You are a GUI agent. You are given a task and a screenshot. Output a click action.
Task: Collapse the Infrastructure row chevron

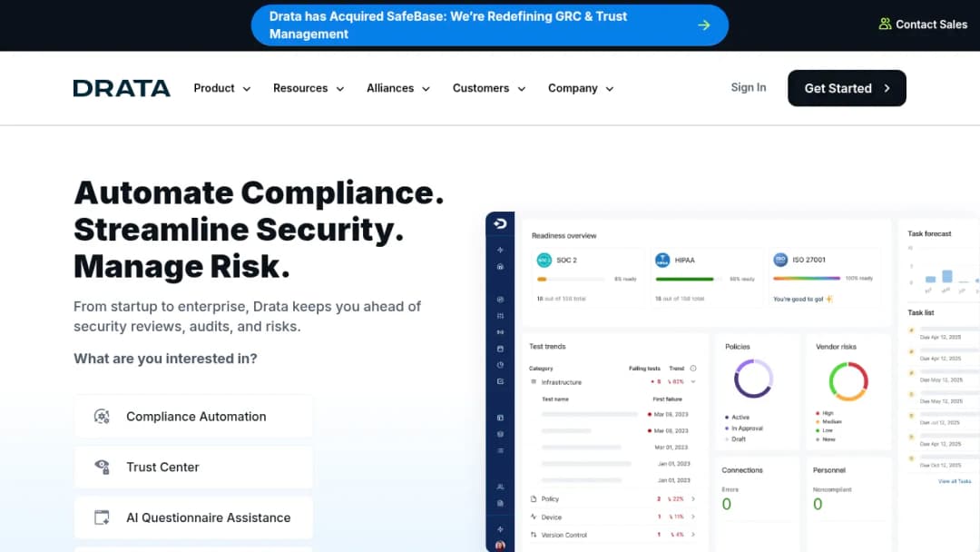(693, 382)
